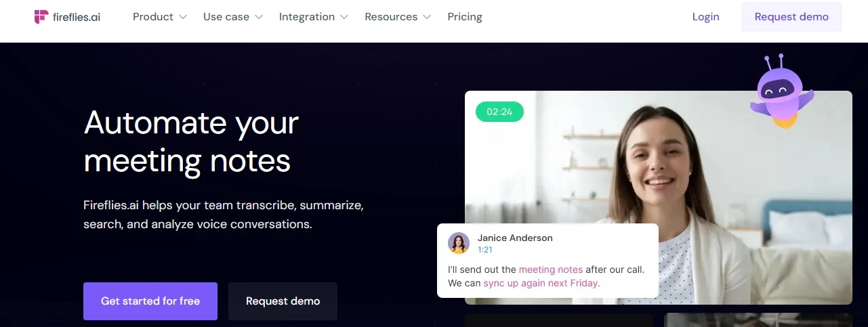Expand the Integration dropdown chevron
Image resolution: width=868 pixels, height=327 pixels.
click(344, 17)
